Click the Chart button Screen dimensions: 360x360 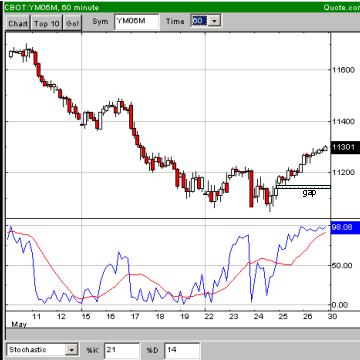coord(18,23)
